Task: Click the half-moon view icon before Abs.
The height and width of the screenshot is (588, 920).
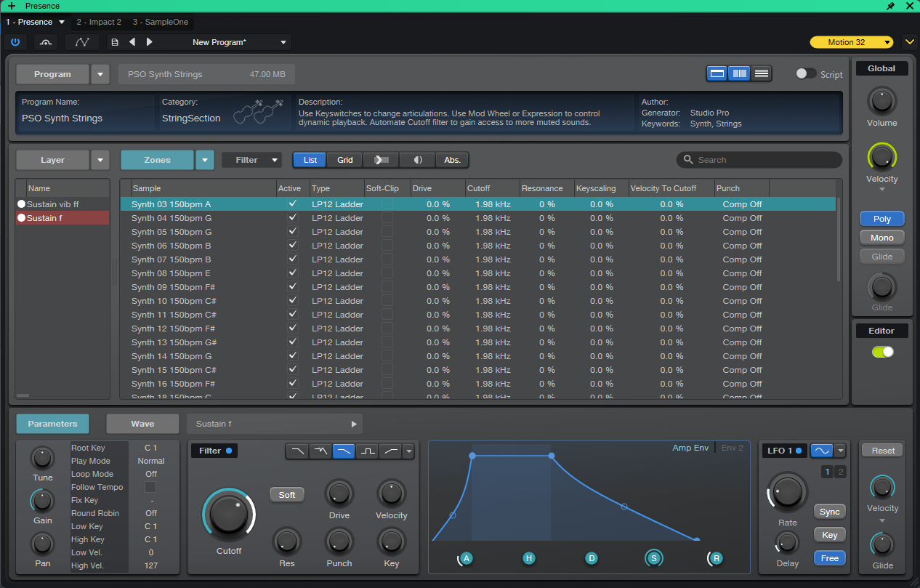Action: click(418, 160)
